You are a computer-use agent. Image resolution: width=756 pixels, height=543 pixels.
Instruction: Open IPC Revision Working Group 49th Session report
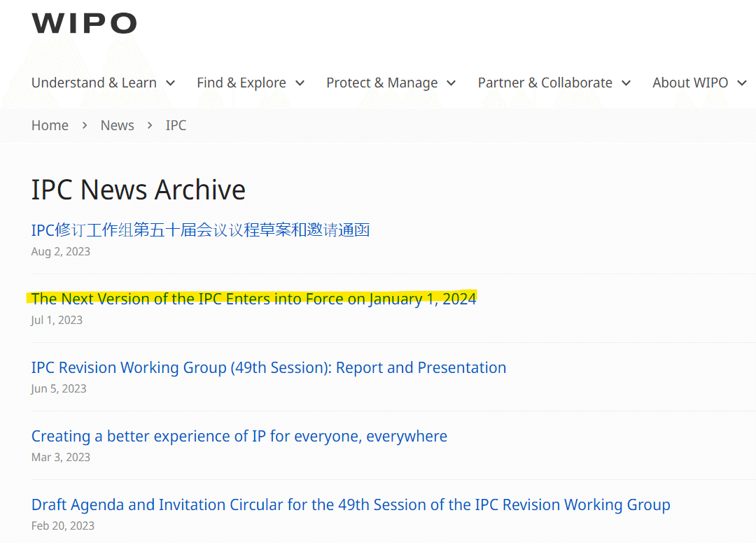coord(269,367)
